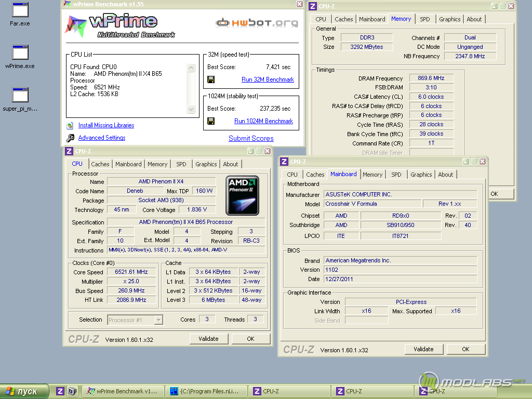Click the floppy save icon for 1024M score
The image size is (532, 399).
point(211,121)
